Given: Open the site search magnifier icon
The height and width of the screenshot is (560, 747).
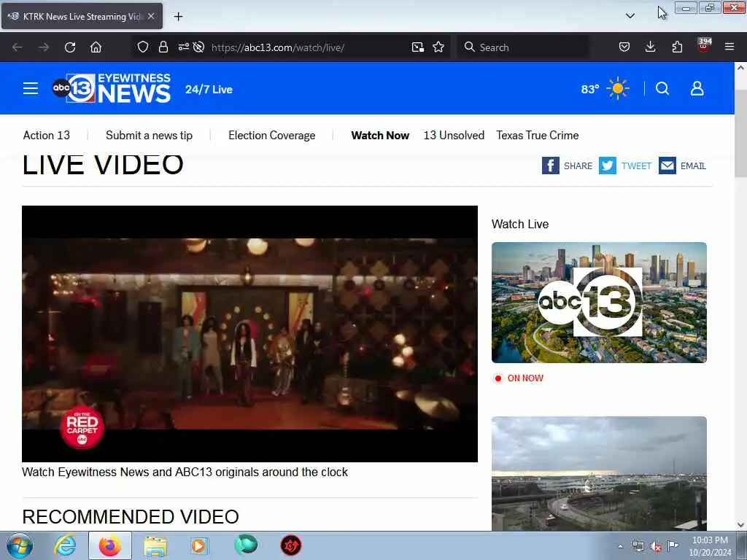Looking at the screenshot, I should click(662, 88).
